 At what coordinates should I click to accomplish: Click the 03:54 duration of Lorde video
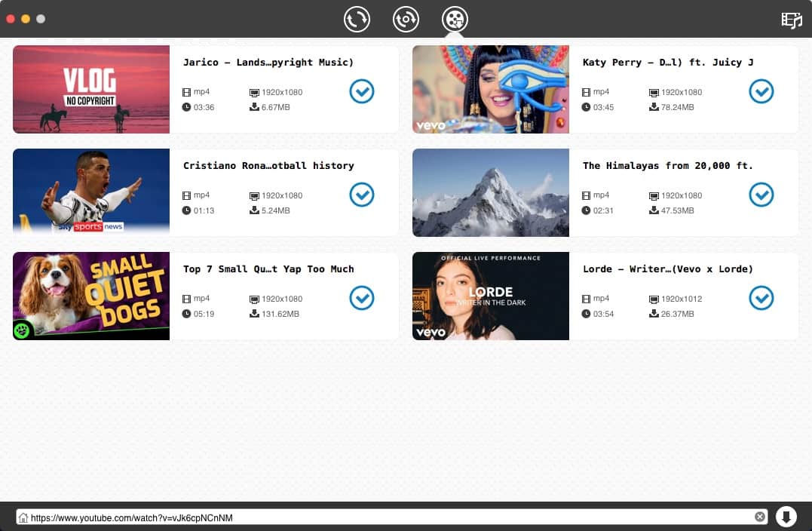(603, 314)
